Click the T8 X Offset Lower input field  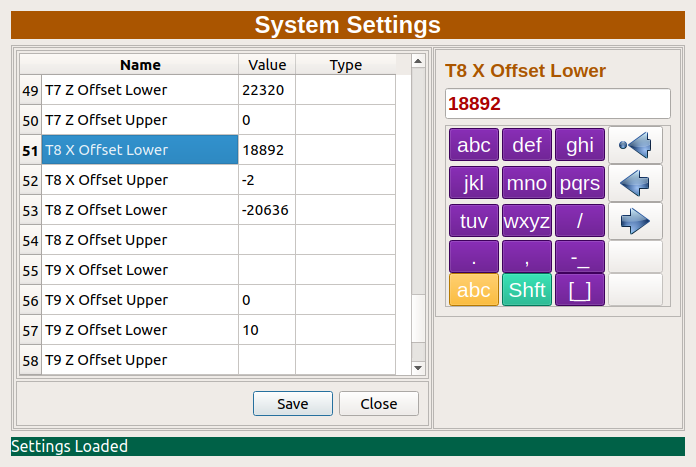[558, 103]
